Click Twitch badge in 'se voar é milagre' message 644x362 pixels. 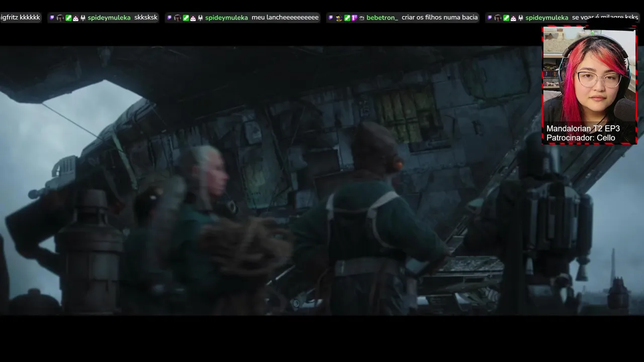point(490,18)
